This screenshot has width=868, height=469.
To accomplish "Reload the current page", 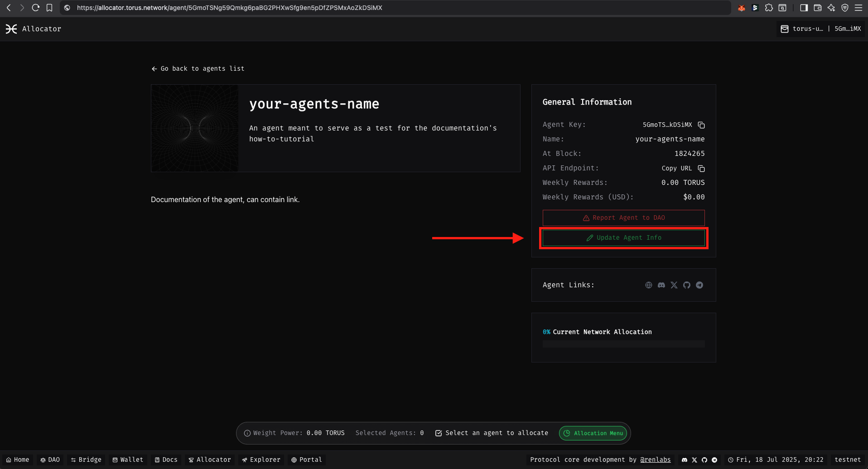I will point(35,8).
